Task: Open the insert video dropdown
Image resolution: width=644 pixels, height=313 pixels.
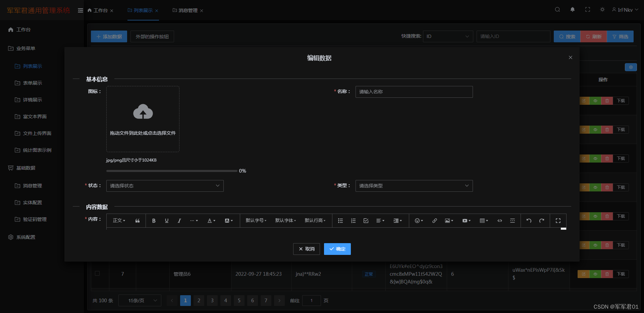Action: click(x=467, y=221)
